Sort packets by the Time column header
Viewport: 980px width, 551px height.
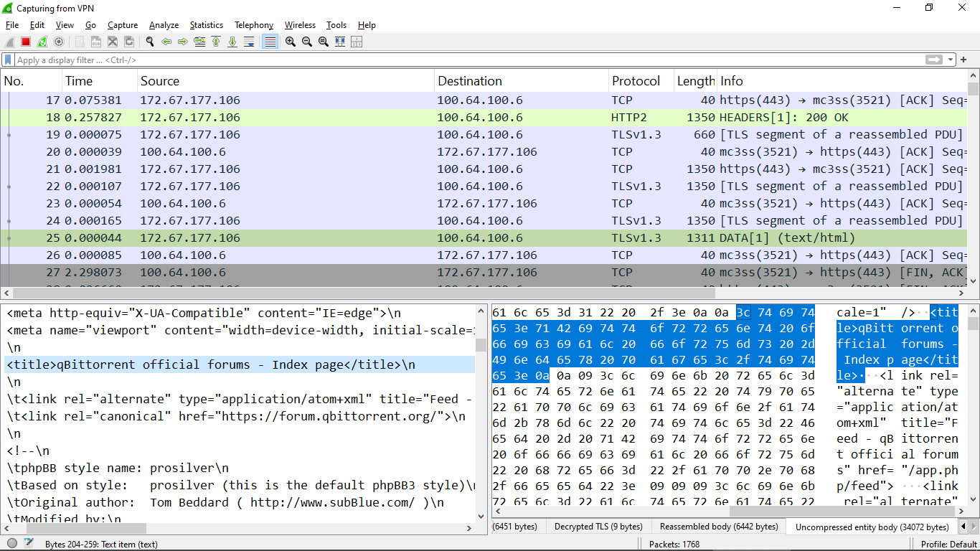[100, 81]
